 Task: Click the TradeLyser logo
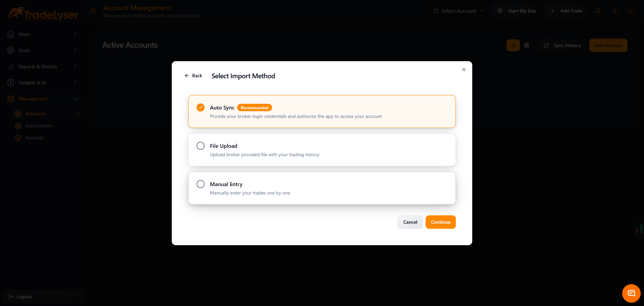[42, 13]
